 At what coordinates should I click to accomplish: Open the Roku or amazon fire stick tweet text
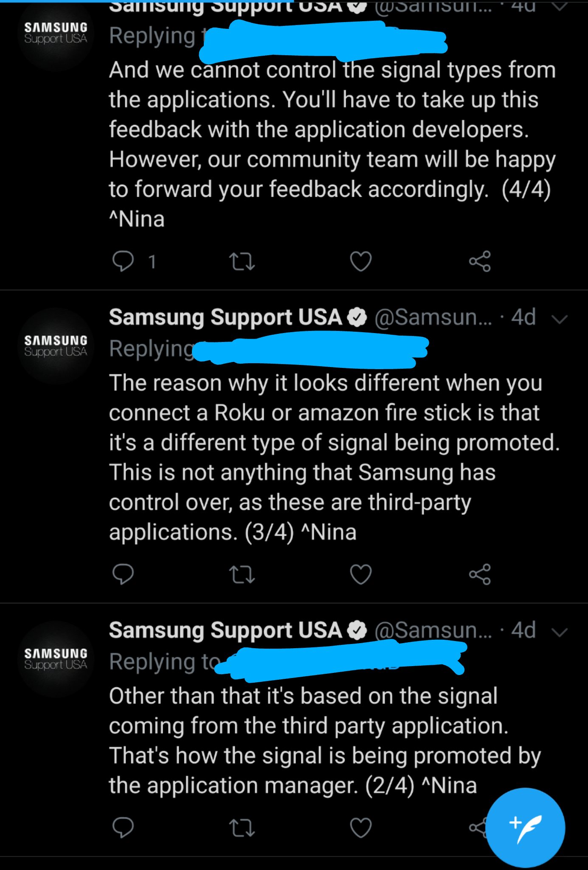click(x=334, y=458)
